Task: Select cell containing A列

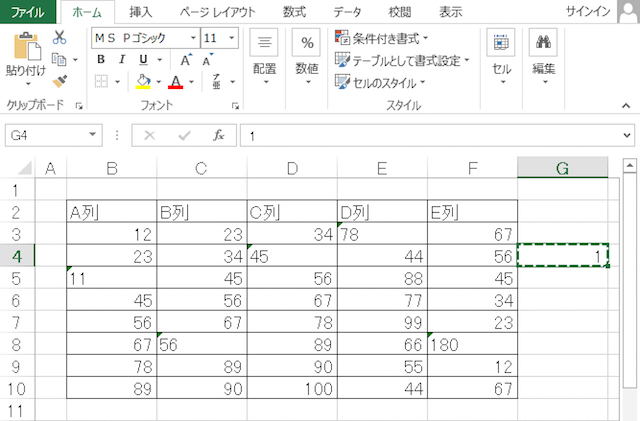Action: click(111, 212)
